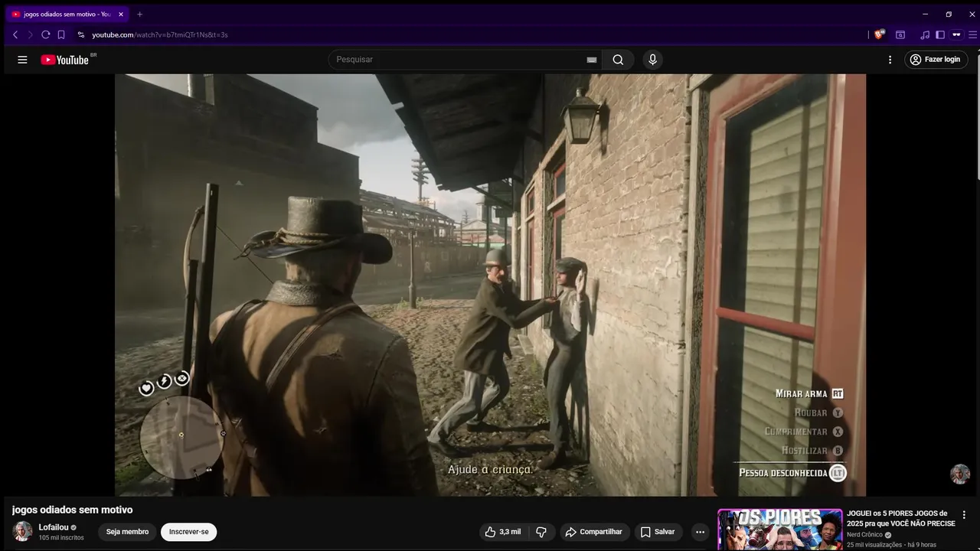Open the 'OS PIORES' recommended video thumbnail
This screenshot has height=551, width=980.
779,530
